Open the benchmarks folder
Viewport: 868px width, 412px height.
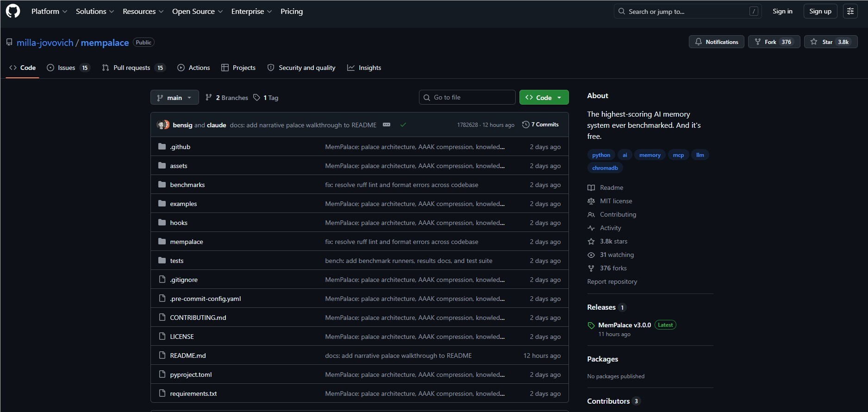pos(187,185)
